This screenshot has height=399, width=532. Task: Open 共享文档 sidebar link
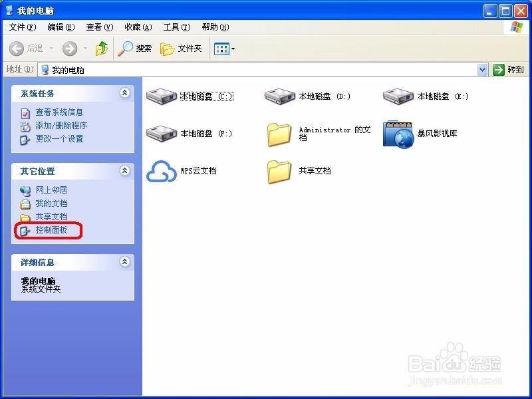coord(52,217)
